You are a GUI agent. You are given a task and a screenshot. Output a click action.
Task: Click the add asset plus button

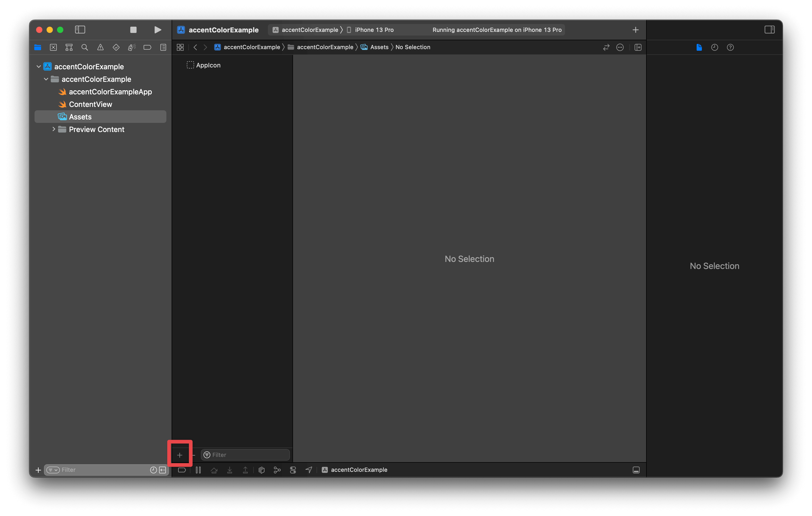(180, 455)
